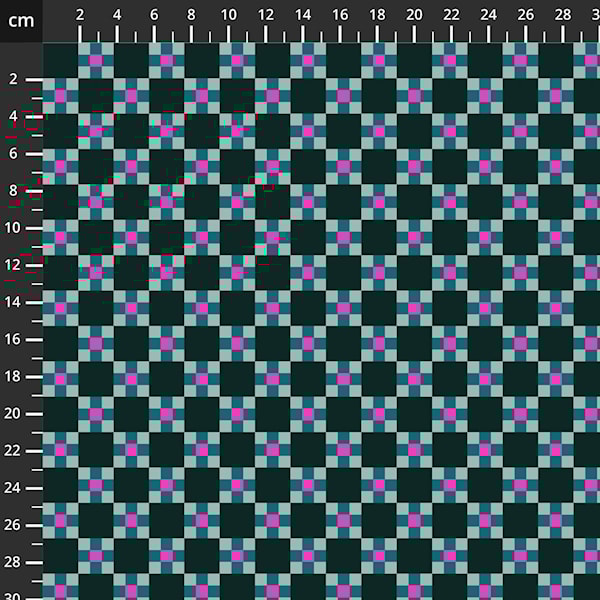The width and height of the screenshot is (600, 600).
Task: Click the 10 mark on the left ruler
Action: click(14, 228)
